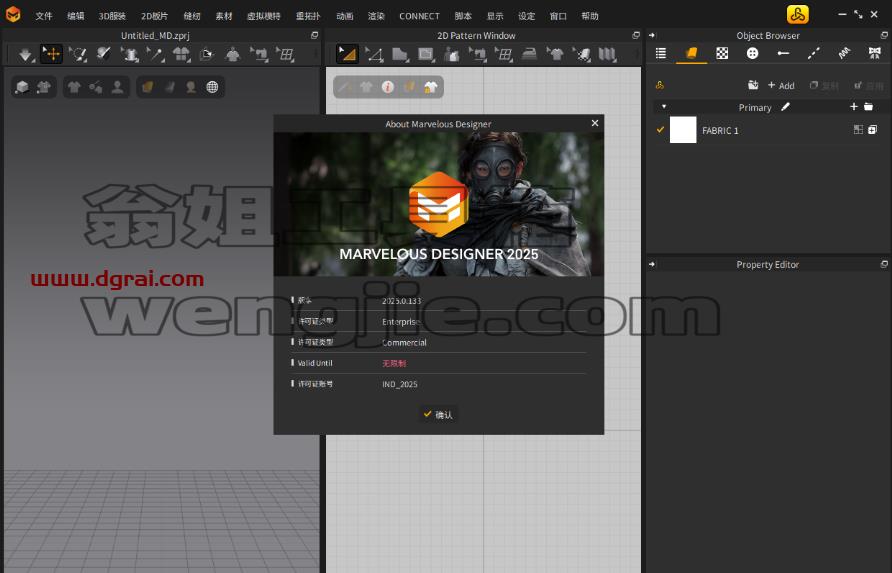Image resolution: width=892 pixels, height=573 pixels.
Task: Click the IND_2025 license number text
Action: tap(399, 384)
